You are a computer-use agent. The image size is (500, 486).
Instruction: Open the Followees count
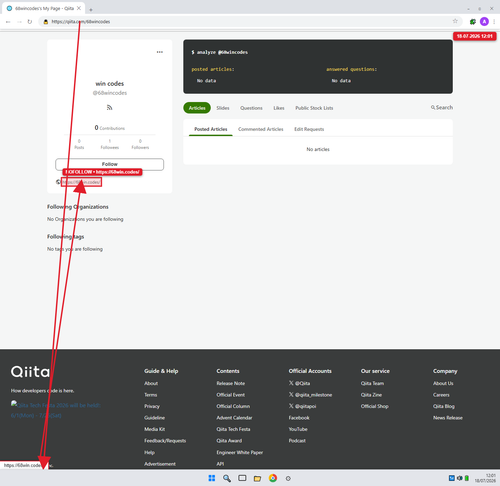(110, 144)
